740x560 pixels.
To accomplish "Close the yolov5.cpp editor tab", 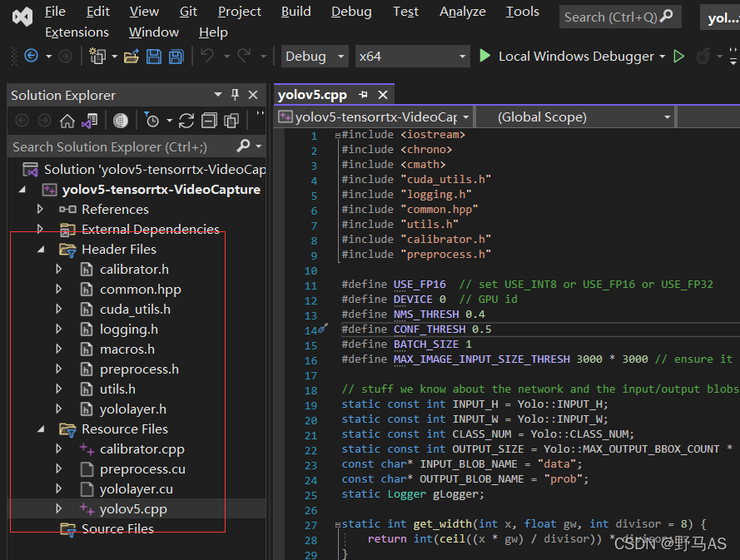I will (383, 95).
